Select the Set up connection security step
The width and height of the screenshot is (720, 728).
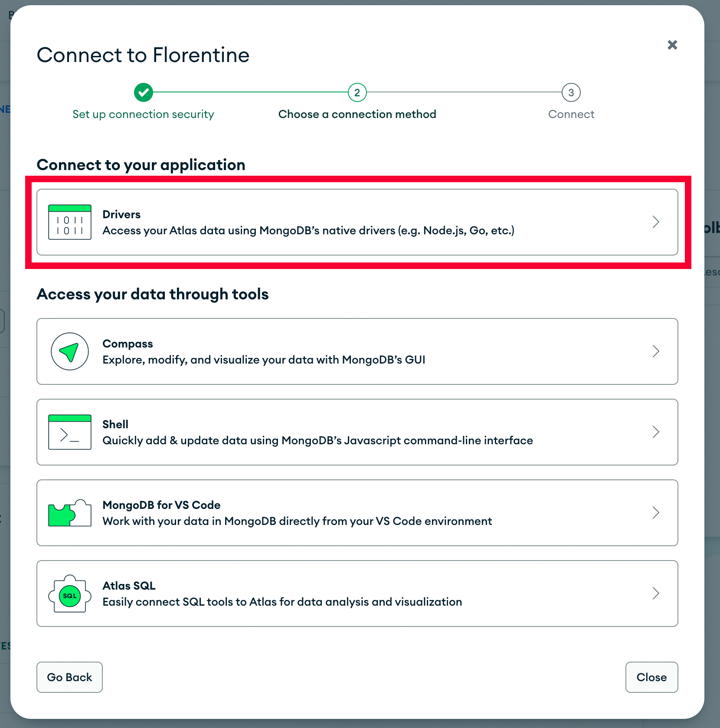click(x=143, y=114)
